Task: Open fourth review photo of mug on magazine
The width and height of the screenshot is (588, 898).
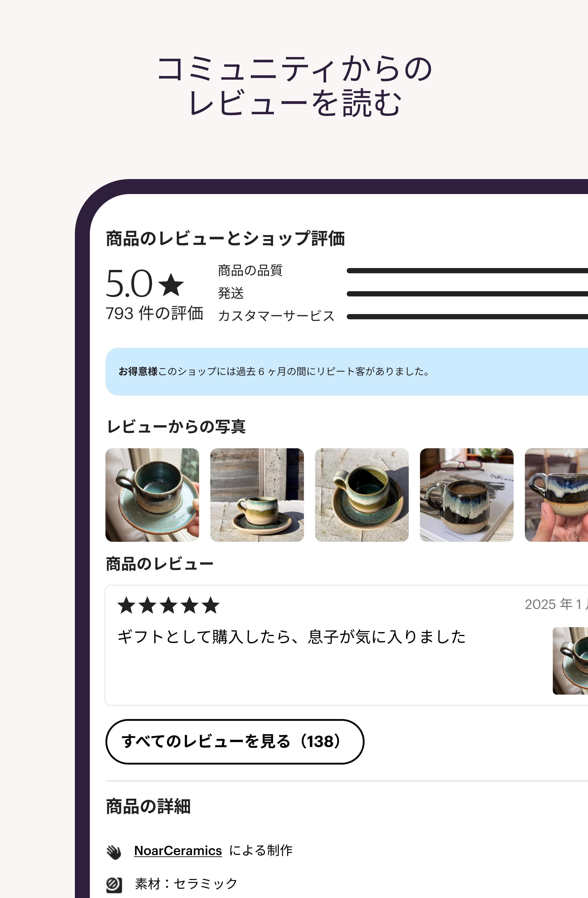Action: pos(467,495)
